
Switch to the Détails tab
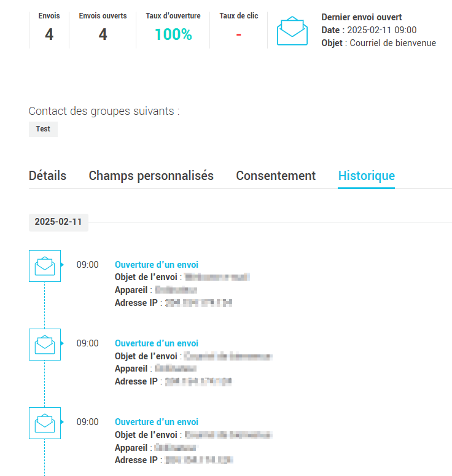click(47, 176)
